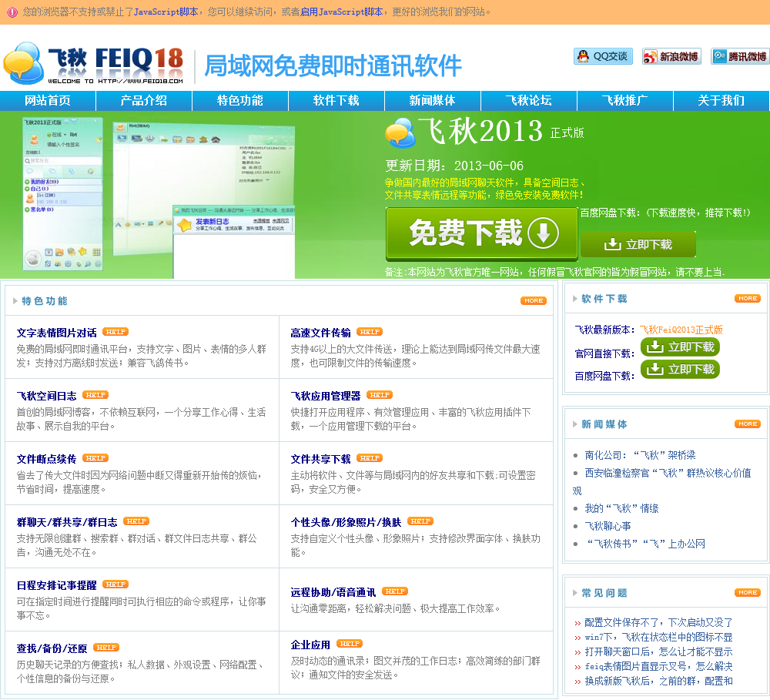
Task: Open the 飞秋推广 navigation item
Action: [625, 101]
